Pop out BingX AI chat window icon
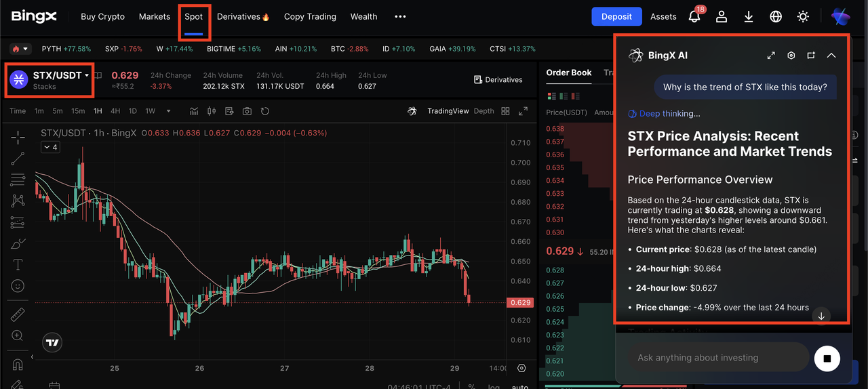Viewport: 868px width, 389px height. click(x=811, y=56)
